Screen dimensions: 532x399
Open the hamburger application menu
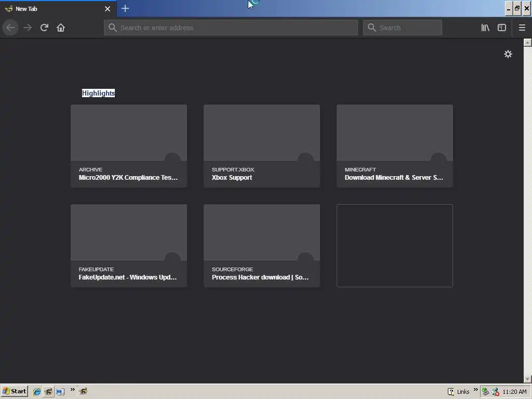522,28
